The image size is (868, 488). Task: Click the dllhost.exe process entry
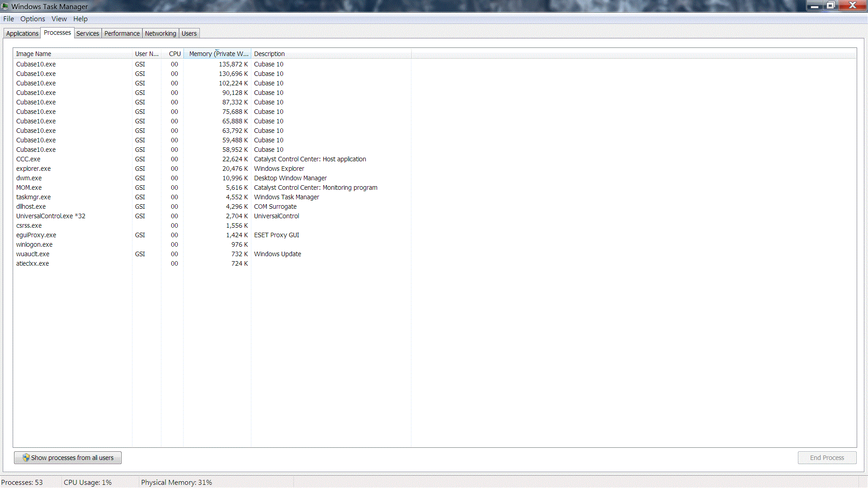(x=212, y=206)
